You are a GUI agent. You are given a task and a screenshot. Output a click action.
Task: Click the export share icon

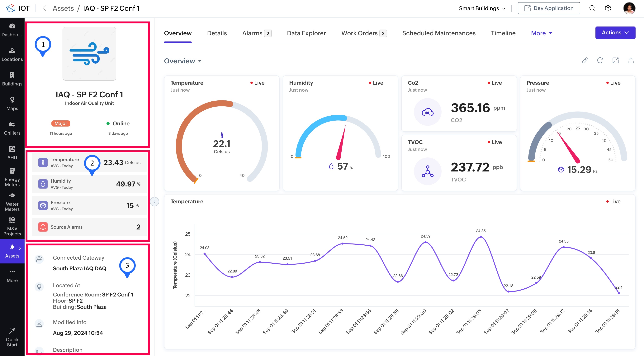point(631,60)
